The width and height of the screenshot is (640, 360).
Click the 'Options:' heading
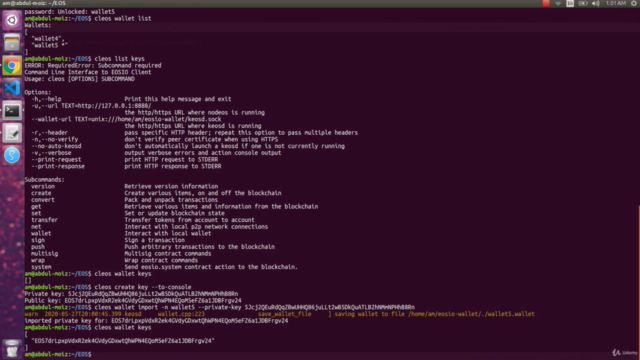38,92
